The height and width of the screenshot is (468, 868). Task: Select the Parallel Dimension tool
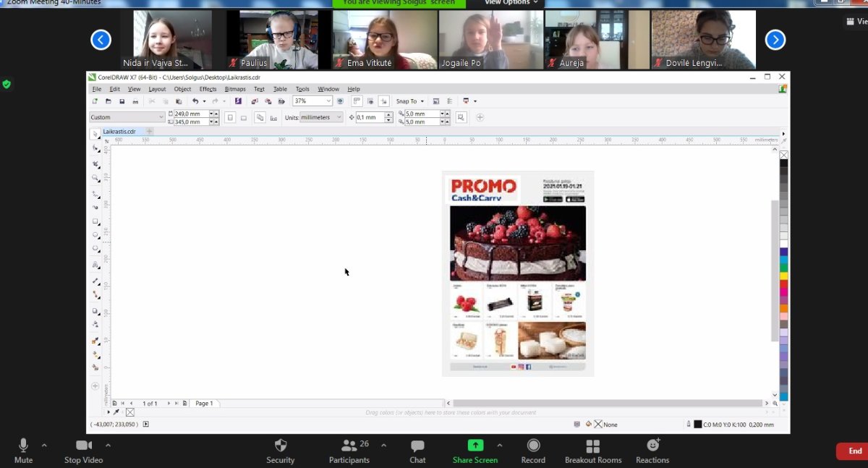(x=95, y=281)
